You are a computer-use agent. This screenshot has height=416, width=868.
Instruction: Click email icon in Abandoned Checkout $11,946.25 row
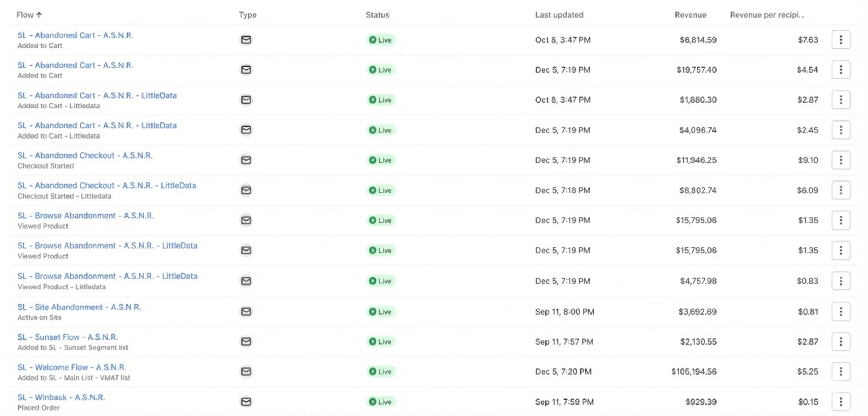point(246,160)
